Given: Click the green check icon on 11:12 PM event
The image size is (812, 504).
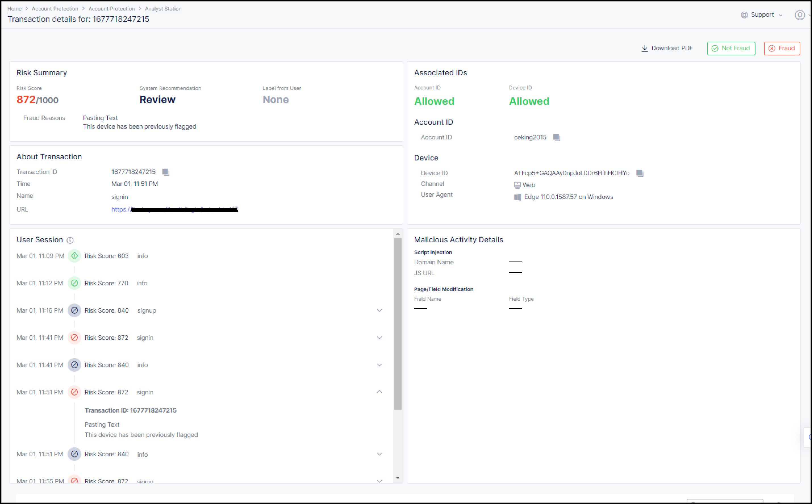Looking at the screenshot, I should [74, 283].
